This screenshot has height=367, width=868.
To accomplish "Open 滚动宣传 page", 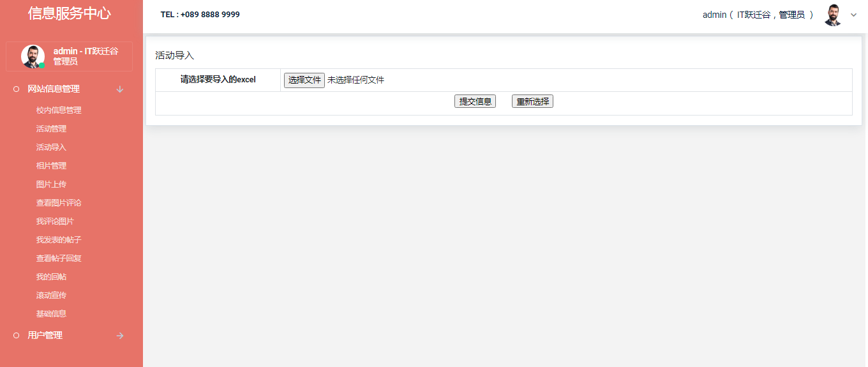I will pos(51,295).
